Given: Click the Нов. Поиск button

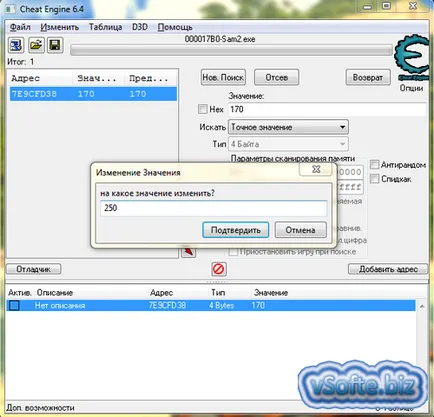Looking at the screenshot, I should click(x=223, y=77).
